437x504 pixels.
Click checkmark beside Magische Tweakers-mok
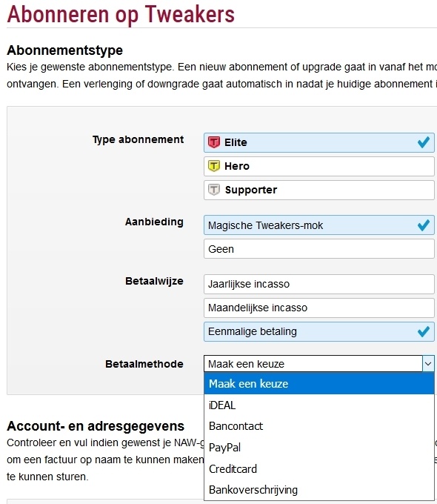[424, 225]
